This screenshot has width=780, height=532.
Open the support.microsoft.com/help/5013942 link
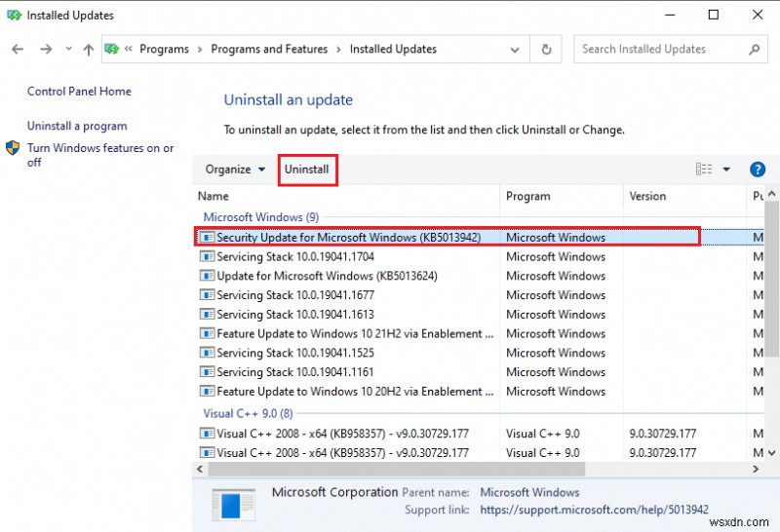(x=594, y=510)
